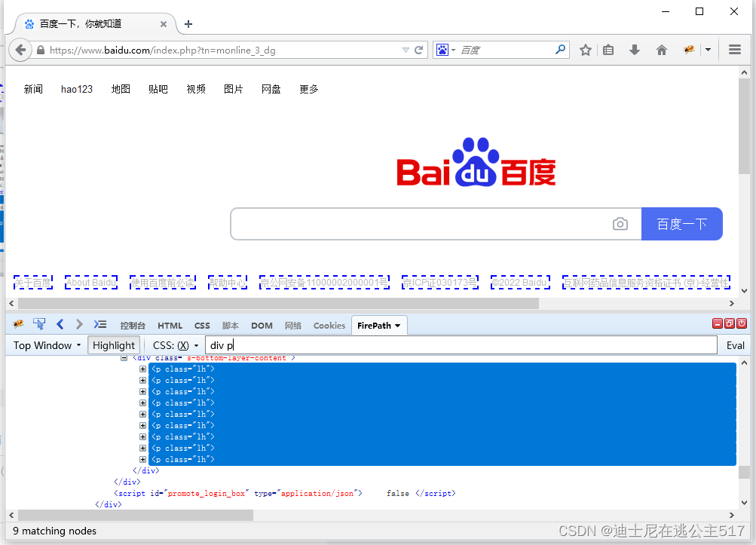Toggle the command line icon in Firebug
The height and width of the screenshot is (545, 756).
100,324
